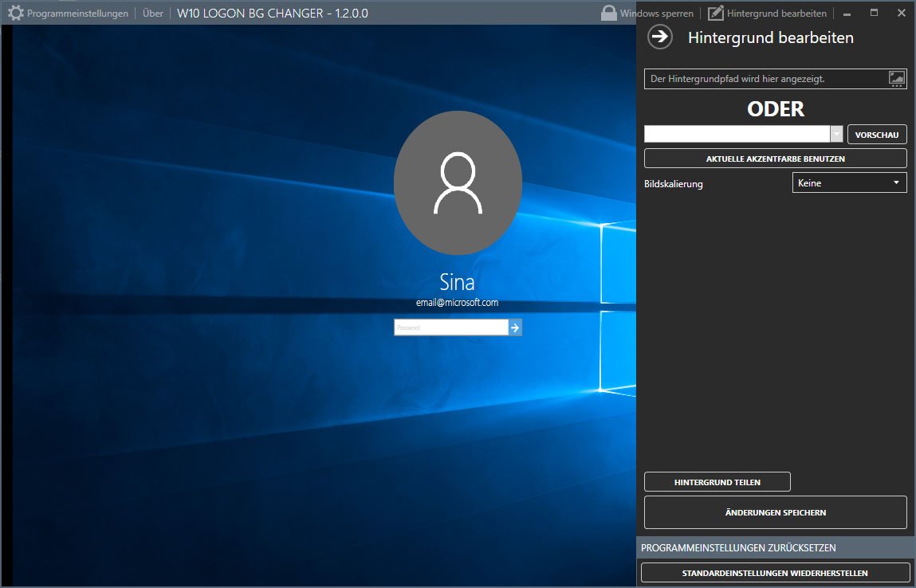
Task: Click AKTUELLE AKZENTFARBE BENUTZEN button
Action: point(775,159)
